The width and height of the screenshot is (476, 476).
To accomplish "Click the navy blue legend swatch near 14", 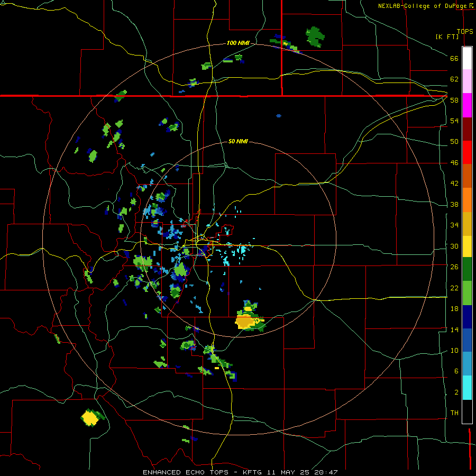I will tap(467, 317).
